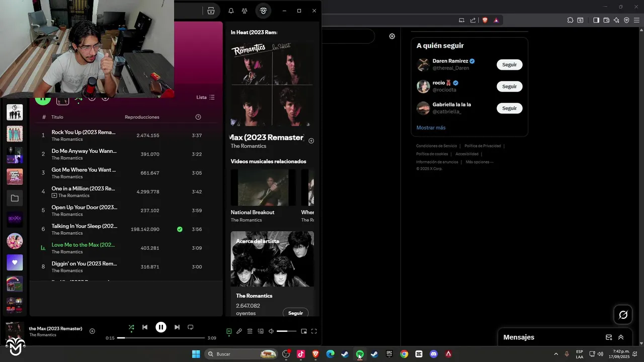Click the X settings gear icon

392,36
